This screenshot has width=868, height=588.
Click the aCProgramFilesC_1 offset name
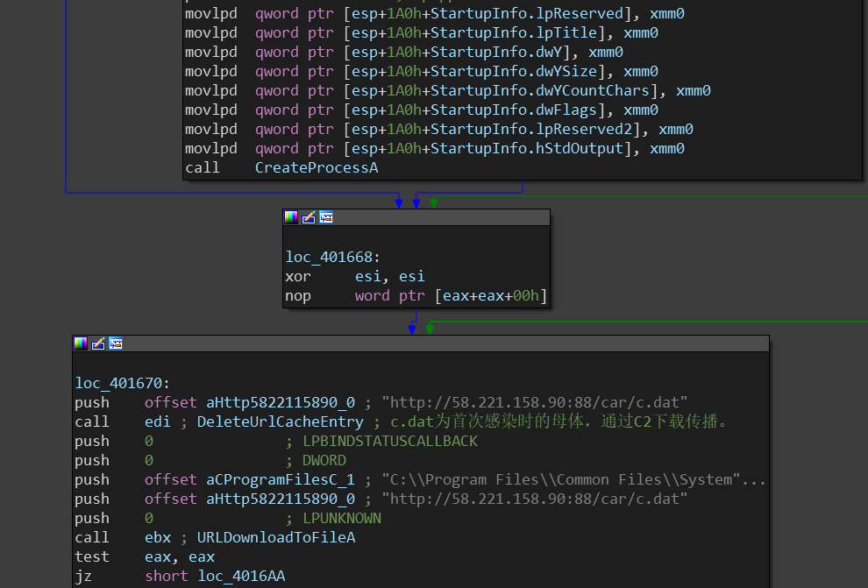click(x=280, y=480)
